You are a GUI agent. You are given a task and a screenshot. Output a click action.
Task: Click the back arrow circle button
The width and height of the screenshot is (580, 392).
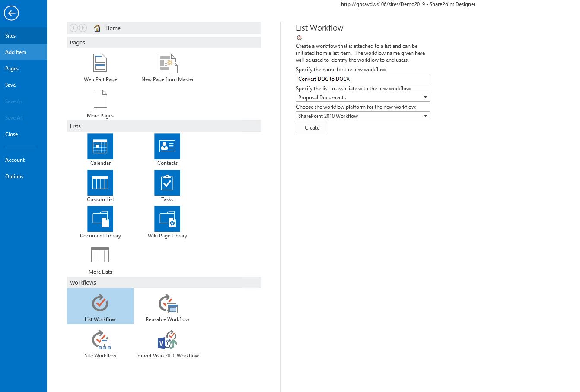point(11,13)
